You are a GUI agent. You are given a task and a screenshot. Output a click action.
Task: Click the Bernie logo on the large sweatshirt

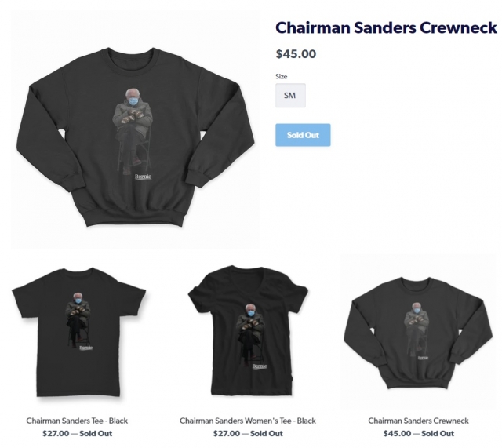point(143,177)
